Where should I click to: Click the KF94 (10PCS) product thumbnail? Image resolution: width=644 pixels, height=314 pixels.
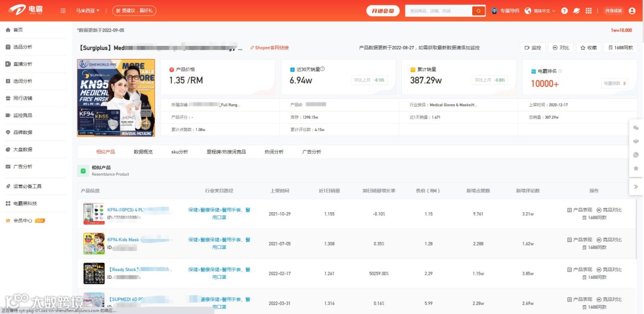tap(94, 213)
